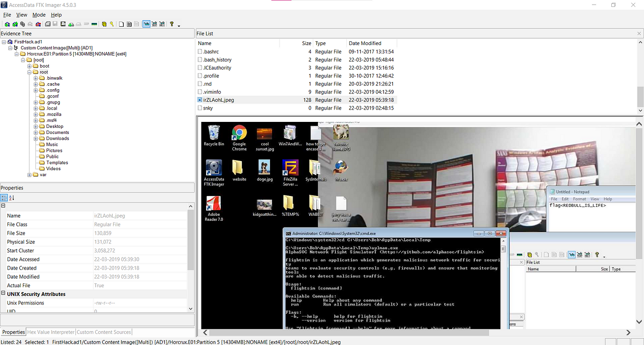Sort file list by Type column
The image size is (644, 345).
[x=329, y=43]
